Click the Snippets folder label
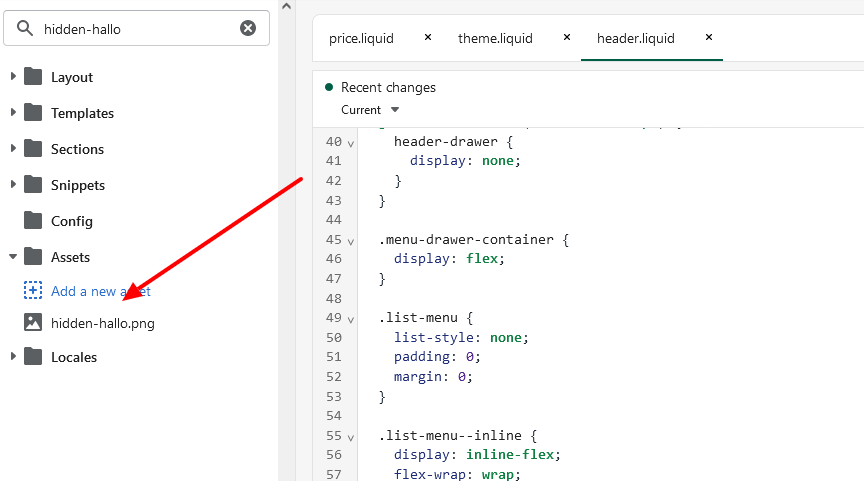The image size is (864, 481). 78,185
